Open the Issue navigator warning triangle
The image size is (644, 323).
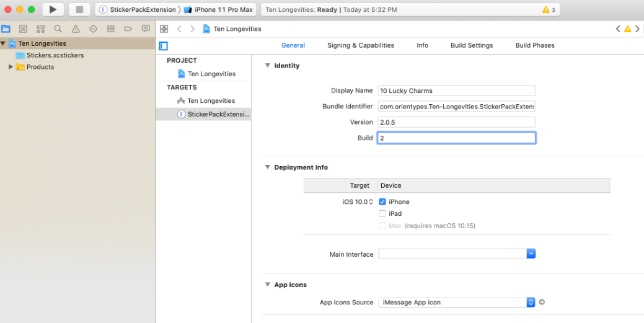coord(76,29)
